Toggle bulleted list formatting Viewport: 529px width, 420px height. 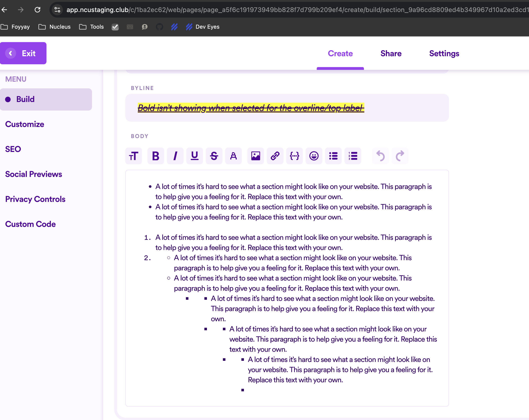click(333, 156)
